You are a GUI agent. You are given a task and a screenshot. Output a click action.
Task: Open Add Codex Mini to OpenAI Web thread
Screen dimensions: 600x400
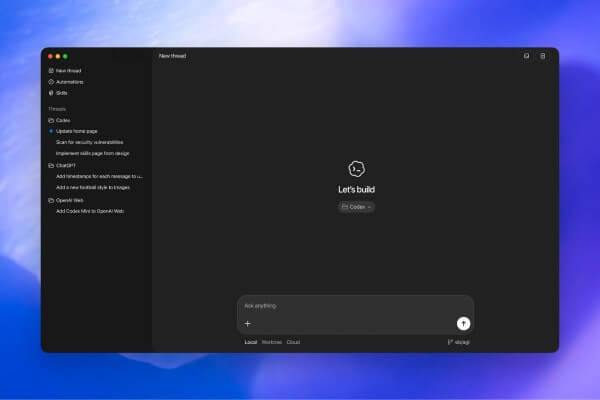[x=90, y=211]
